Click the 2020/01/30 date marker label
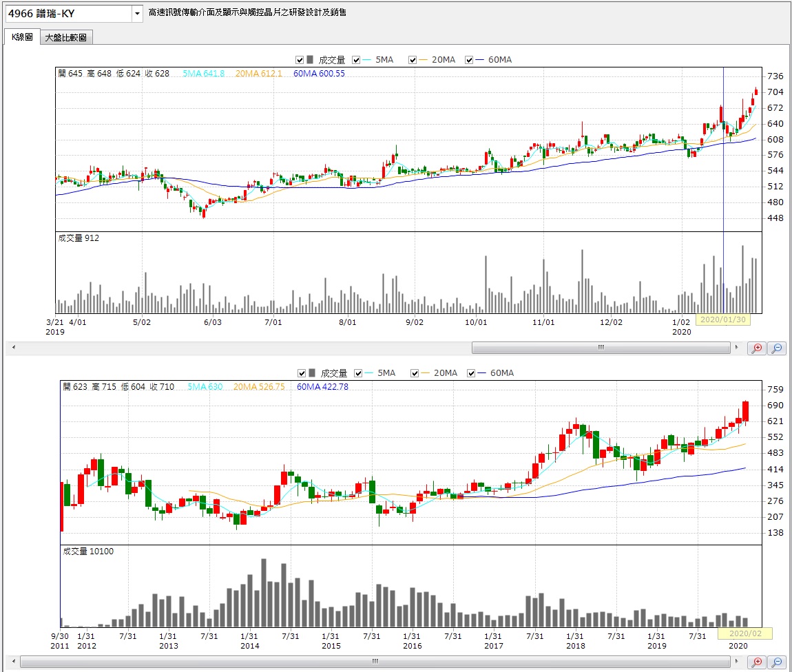The height and width of the screenshot is (672, 792). [x=722, y=319]
